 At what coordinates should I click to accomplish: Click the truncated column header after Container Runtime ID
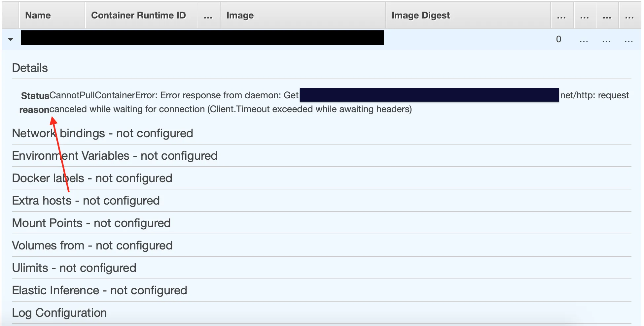coord(208,16)
